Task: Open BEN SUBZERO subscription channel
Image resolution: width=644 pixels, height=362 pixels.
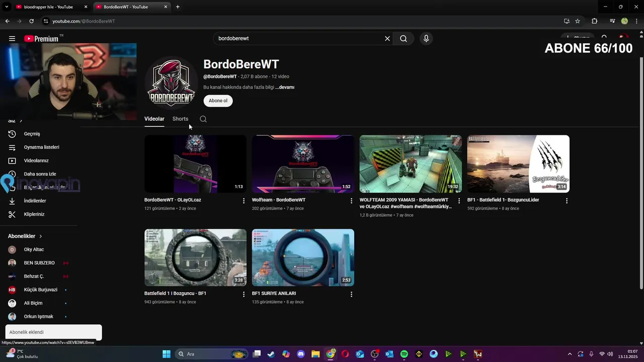Action: click(39, 263)
